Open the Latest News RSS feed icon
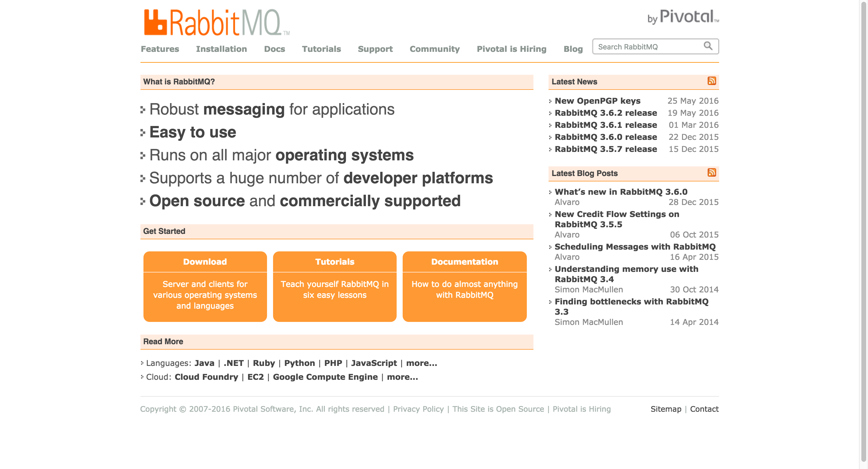Viewport: 868px width, 469px height. pos(712,81)
